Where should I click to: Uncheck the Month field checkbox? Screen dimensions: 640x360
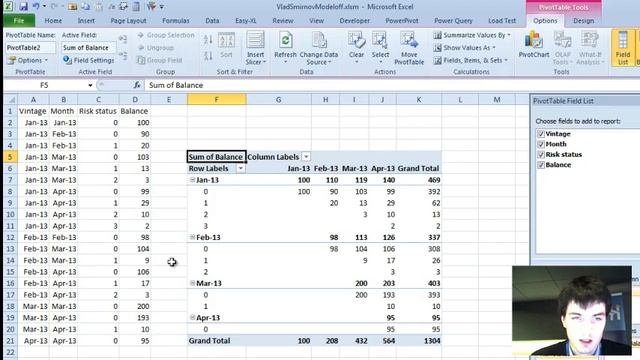point(541,144)
